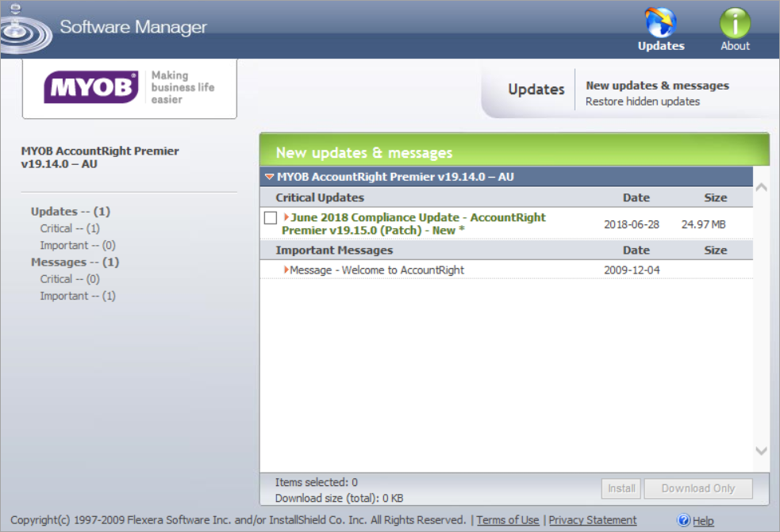The image size is (780, 532).
Task: Expand the June 2018 Compliance Update details arrow
Action: (286, 216)
